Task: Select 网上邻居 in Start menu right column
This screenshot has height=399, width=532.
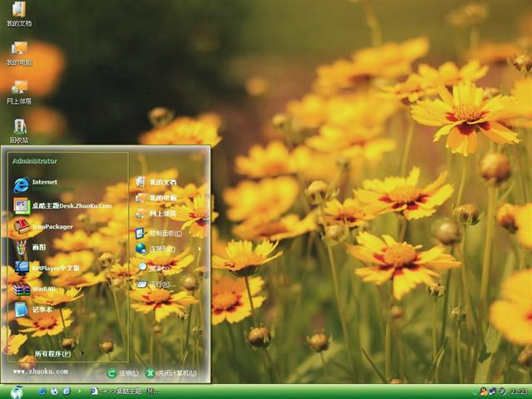Action: pyautogui.click(x=156, y=214)
